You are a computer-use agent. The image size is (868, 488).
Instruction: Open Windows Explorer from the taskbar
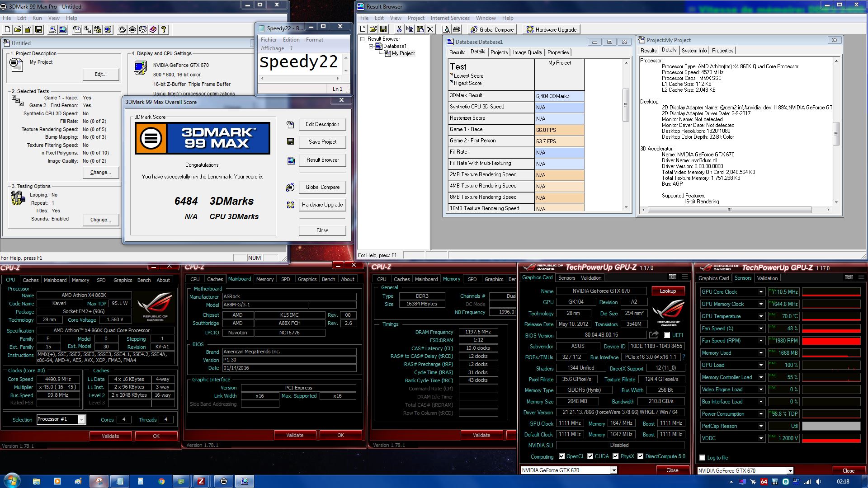[36, 481]
